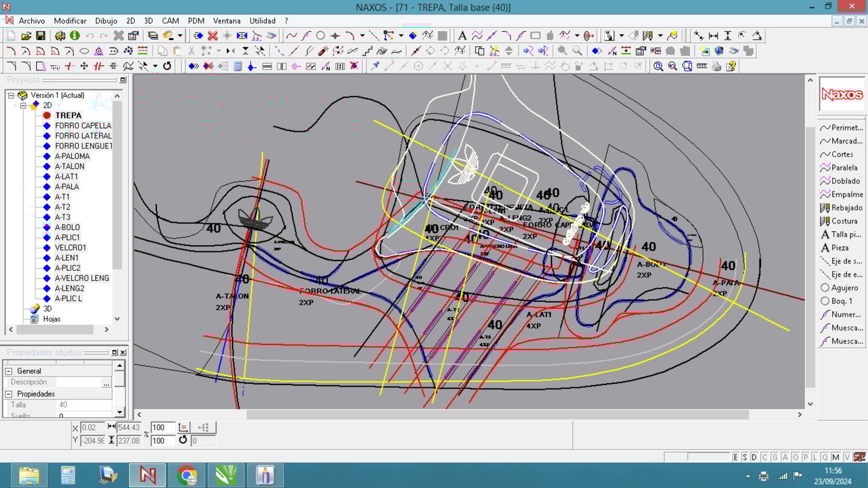Image resolution: width=868 pixels, height=488 pixels.
Task: Select the A-TALON tree item
Action: [x=69, y=166]
